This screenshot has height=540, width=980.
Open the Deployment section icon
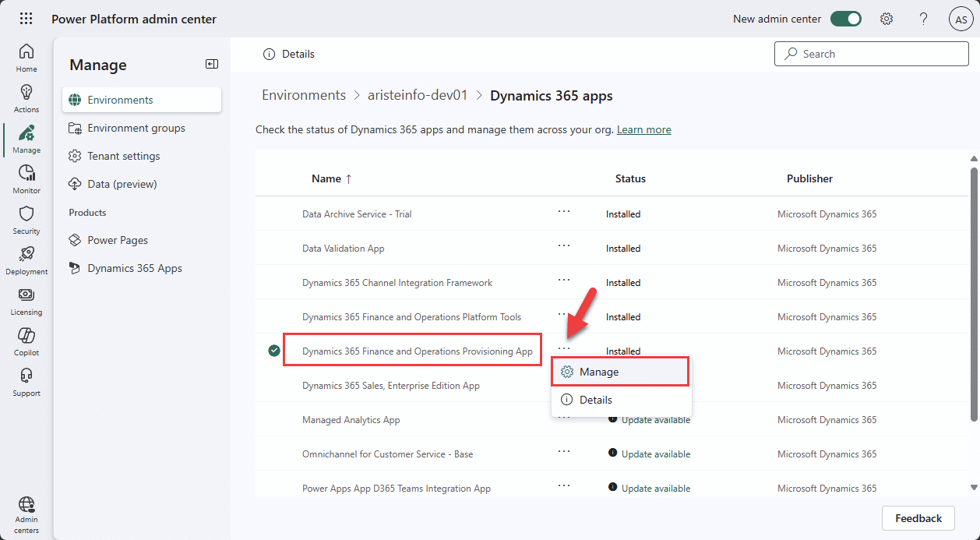click(x=26, y=257)
